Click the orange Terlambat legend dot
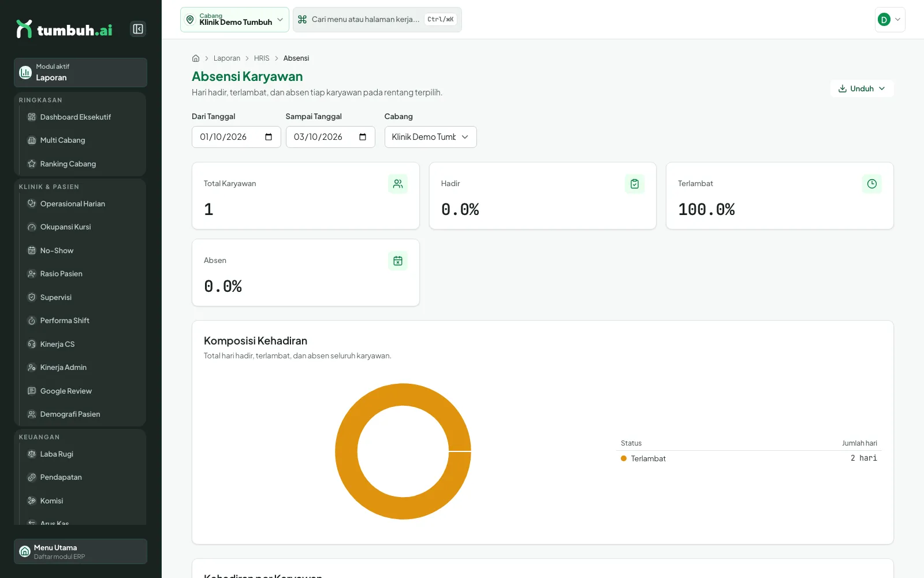924x578 pixels. click(x=624, y=458)
